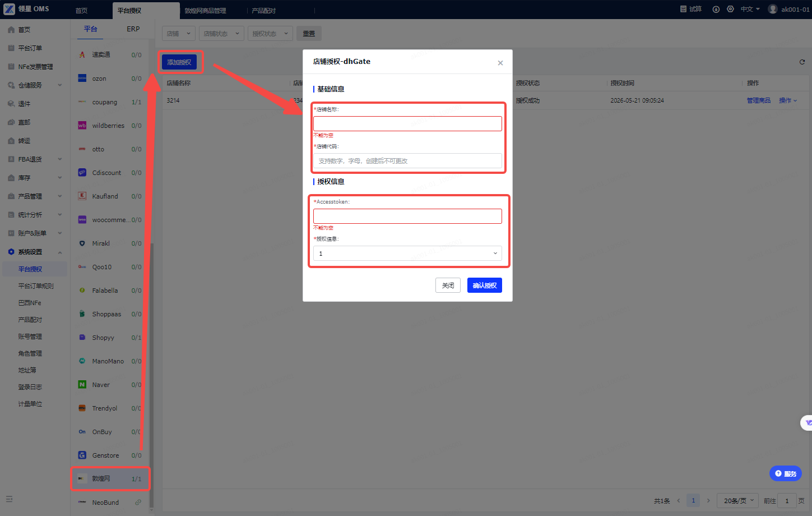Open the 授权状态 filter dropdown
This screenshot has width=812, height=516.
tap(270, 34)
